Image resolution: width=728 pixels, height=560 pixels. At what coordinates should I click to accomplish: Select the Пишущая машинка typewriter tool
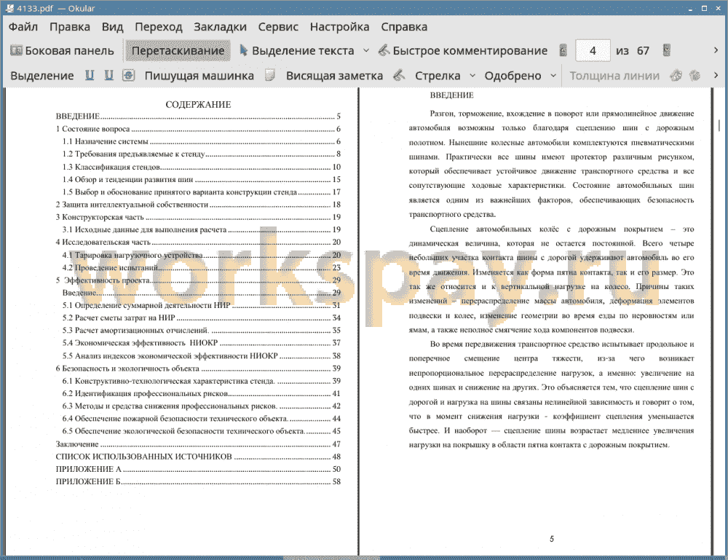[x=199, y=76]
